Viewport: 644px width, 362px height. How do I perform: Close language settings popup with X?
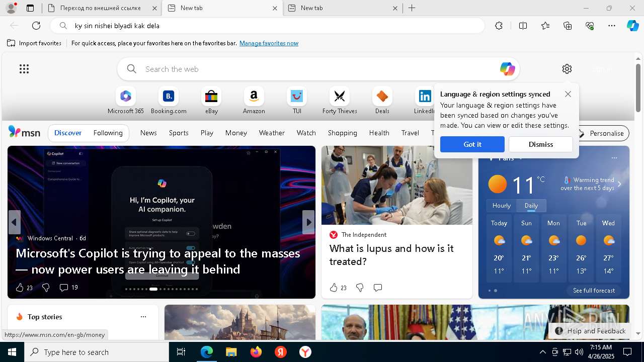(x=568, y=94)
